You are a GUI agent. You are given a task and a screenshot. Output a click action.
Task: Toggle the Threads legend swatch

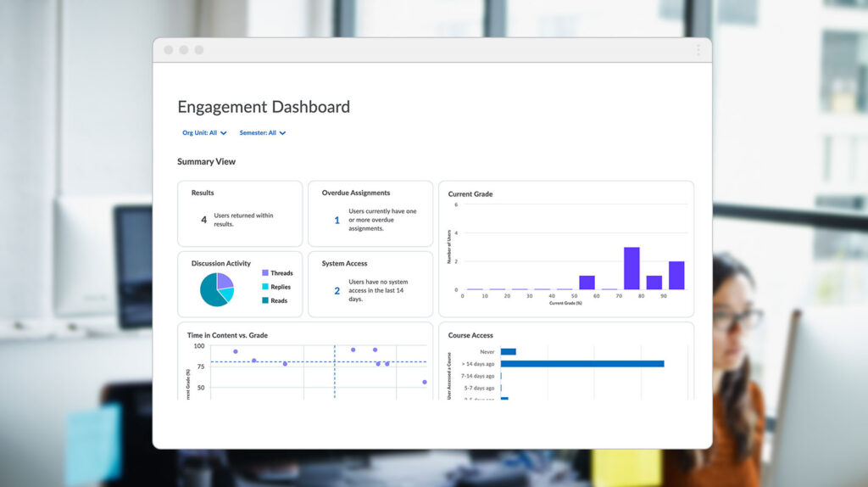265,272
